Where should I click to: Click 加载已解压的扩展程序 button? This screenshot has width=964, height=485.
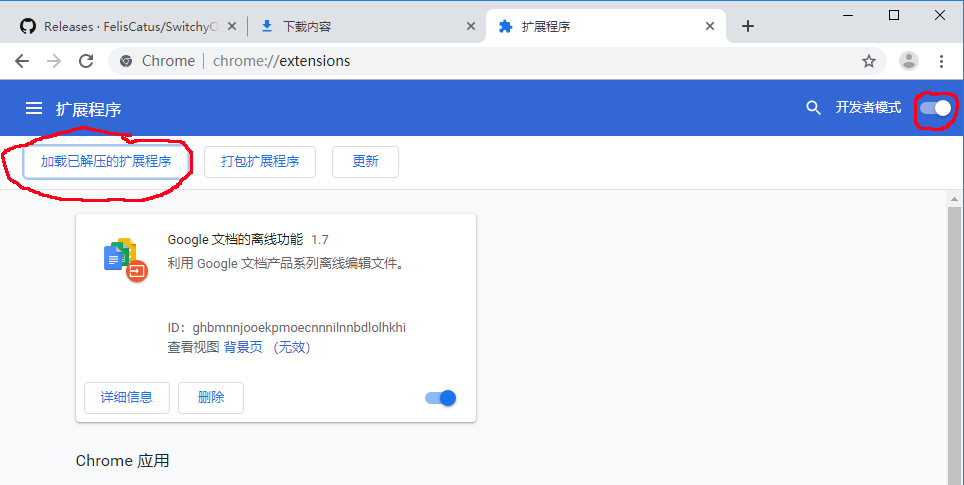pyautogui.click(x=106, y=162)
